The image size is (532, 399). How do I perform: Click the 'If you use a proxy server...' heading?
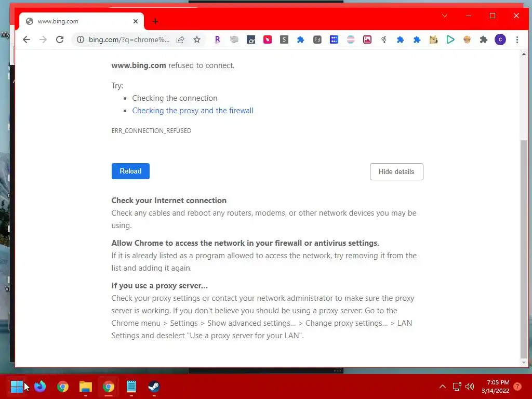coord(159,286)
